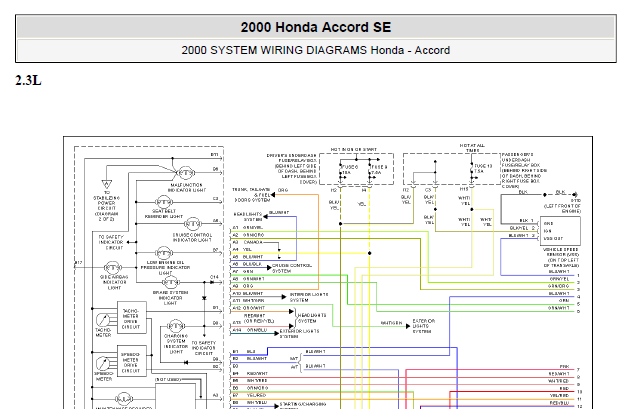630x409 pixels.
Task: Click the title "2000 Honda Accord SE"
Action: (316, 27)
